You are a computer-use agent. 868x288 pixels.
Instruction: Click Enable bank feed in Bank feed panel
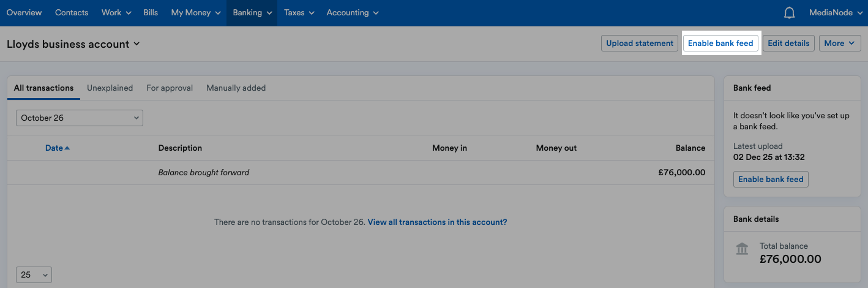[x=771, y=180]
